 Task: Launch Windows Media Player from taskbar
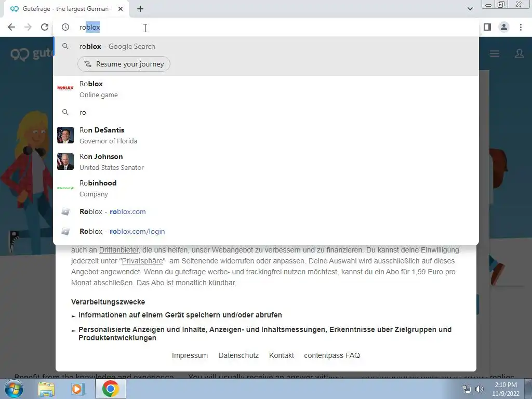pyautogui.click(x=77, y=389)
